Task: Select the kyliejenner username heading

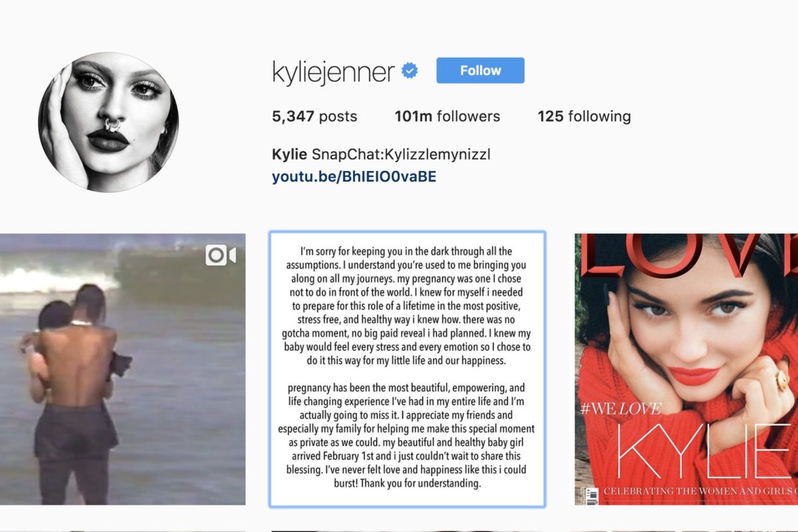Action: coord(333,72)
